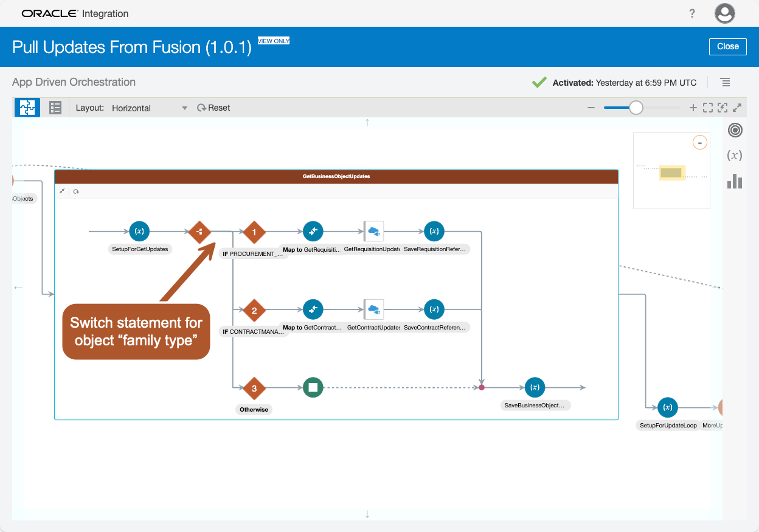Collapse the minimap with minus button
This screenshot has height=532, width=759.
[x=700, y=143]
